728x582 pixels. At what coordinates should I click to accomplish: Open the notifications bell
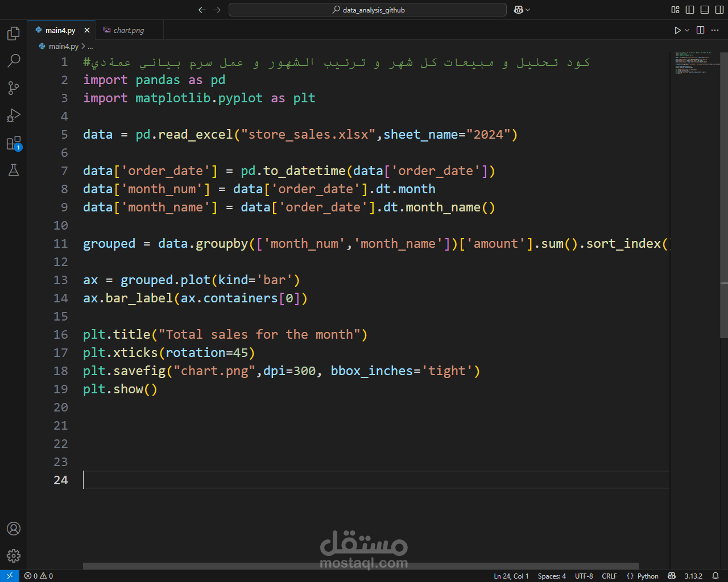coord(715,576)
